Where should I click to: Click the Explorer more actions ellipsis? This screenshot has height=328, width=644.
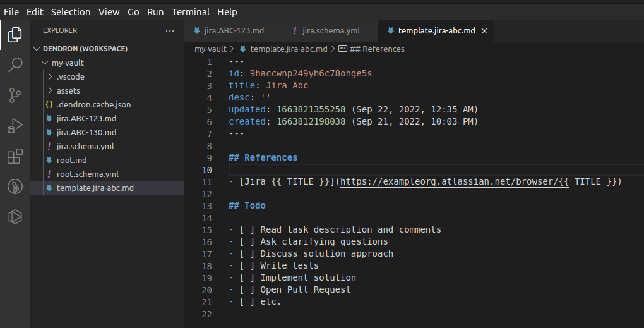tap(170, 31)
